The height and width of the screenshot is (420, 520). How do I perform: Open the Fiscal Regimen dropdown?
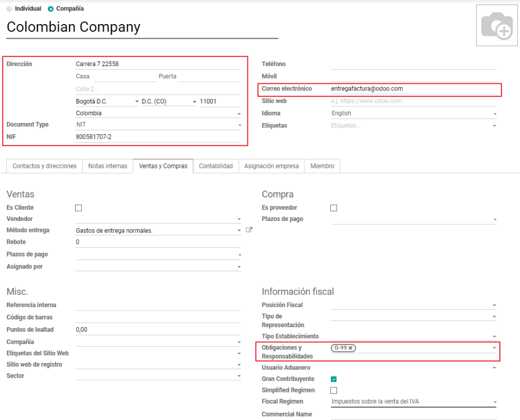pyautogui.click(x=414, y=402)
